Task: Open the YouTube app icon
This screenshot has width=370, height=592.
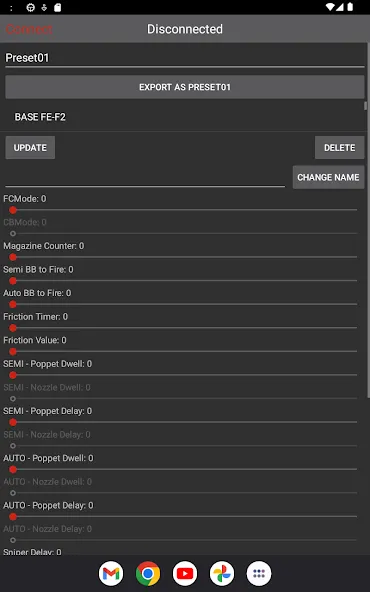Action: click(185, 573)
